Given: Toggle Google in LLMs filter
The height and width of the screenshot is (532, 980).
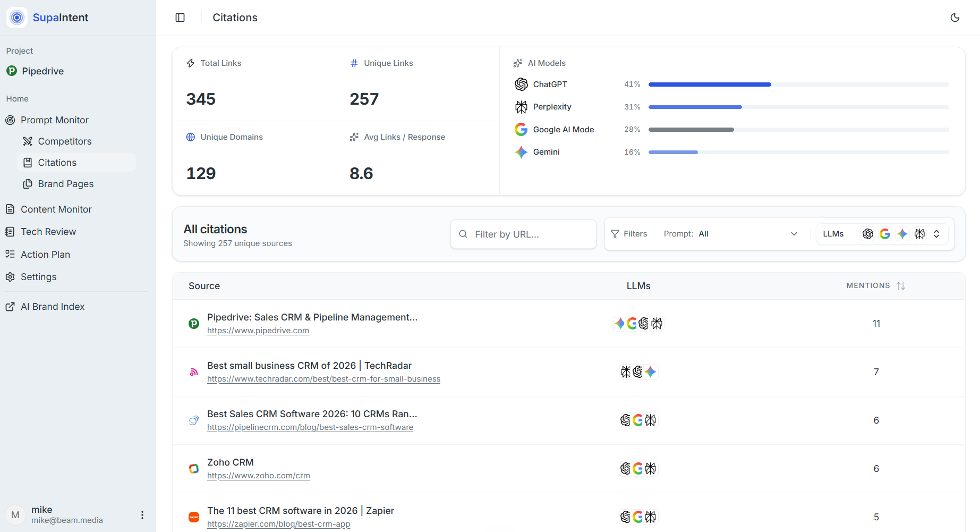Looking at the screenshot, I should 885,234.
